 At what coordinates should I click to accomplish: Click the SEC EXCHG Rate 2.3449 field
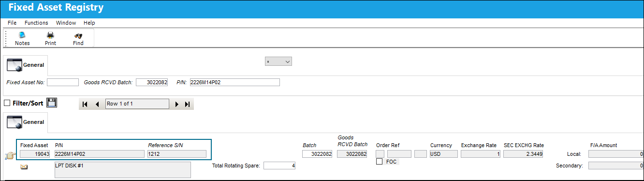(523, 154)
